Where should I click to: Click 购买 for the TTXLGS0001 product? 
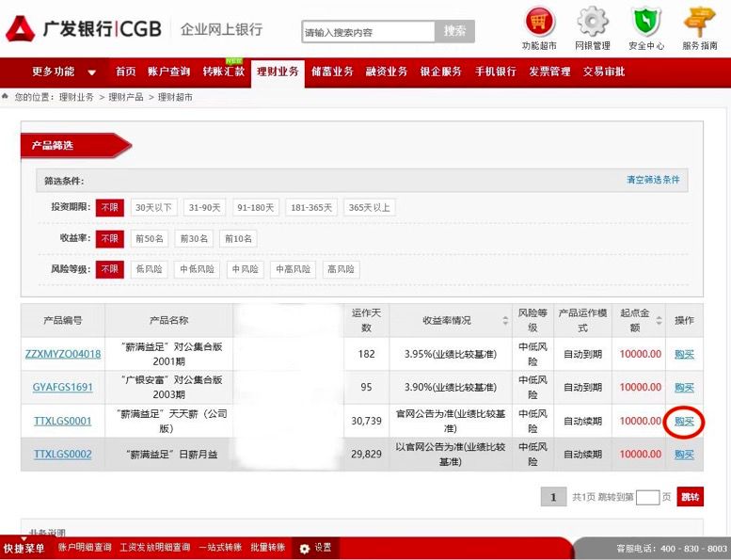click(x=684, y=422)
